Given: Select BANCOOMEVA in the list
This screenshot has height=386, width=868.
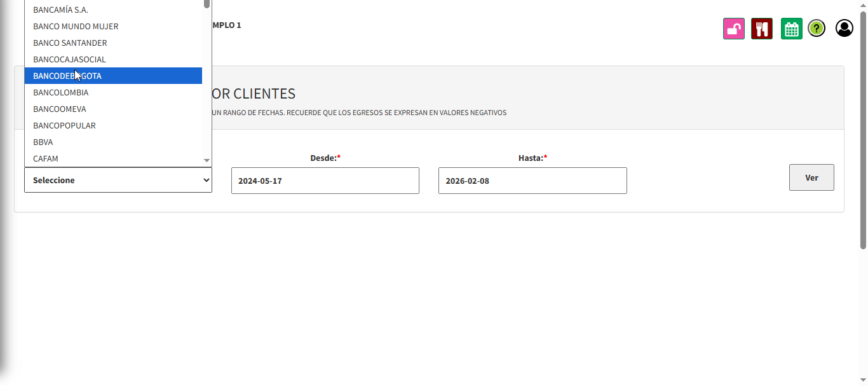Looking at the screenshot, I should pos(60,109).
